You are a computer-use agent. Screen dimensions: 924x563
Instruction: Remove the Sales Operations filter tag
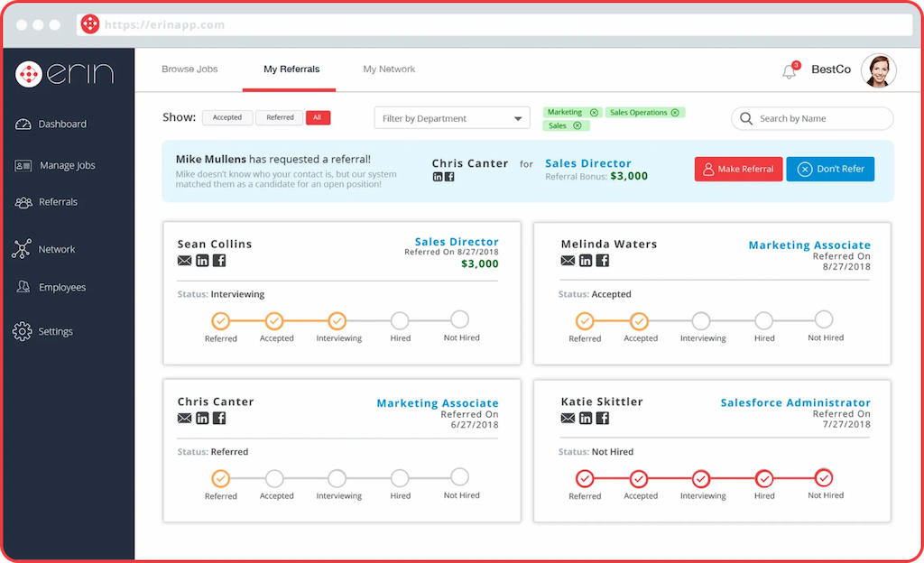pyautogui.click(x=676, y=113)
